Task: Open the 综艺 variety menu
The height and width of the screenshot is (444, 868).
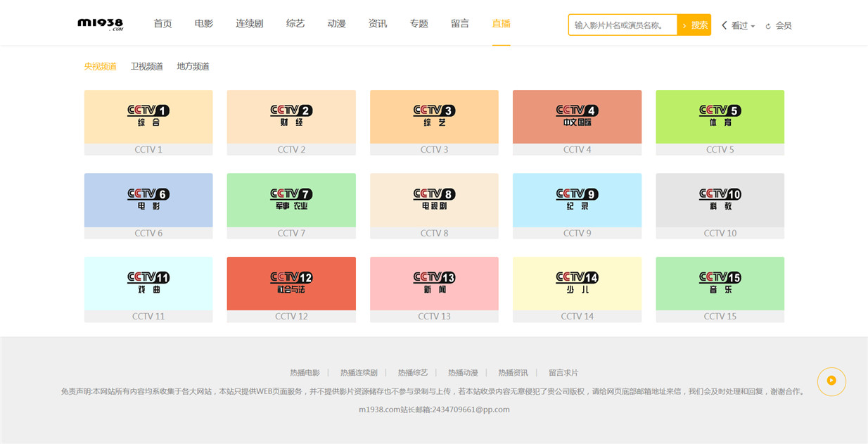Action: [x=295, y=23]
